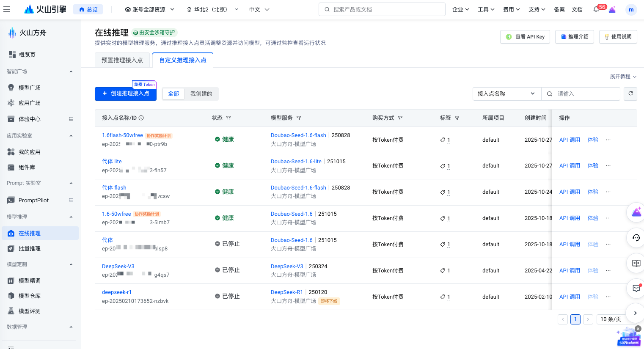
Task: Collapse 数据管理 sidebar section
Action: [x=71, y=327]
